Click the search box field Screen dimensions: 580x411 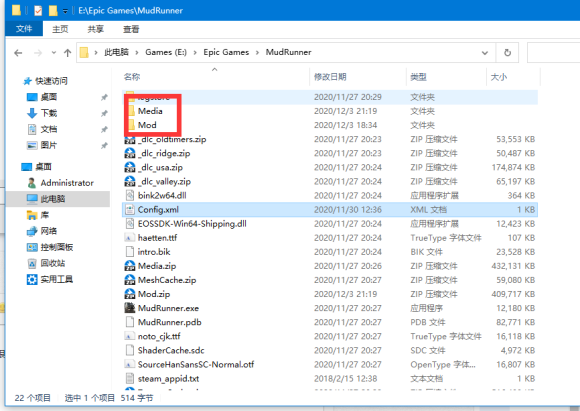pyautogui.click(x=553, y=53)
